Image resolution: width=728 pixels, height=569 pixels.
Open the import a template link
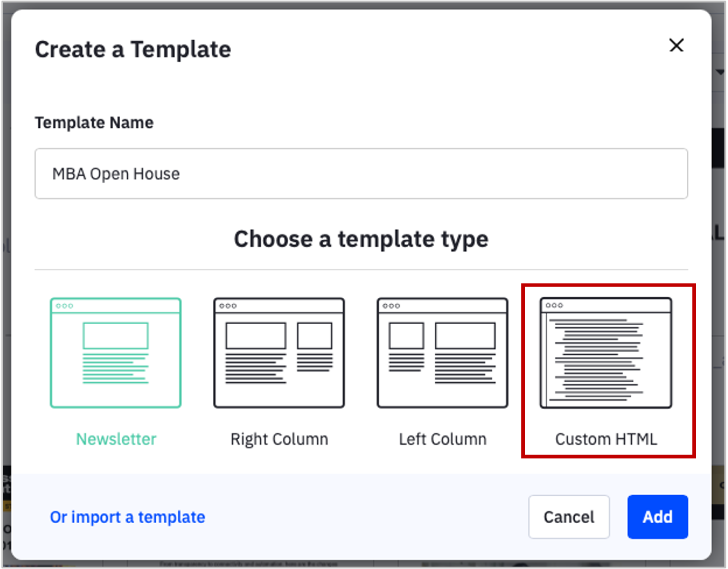pyautogui.click(x=127, y=517)
